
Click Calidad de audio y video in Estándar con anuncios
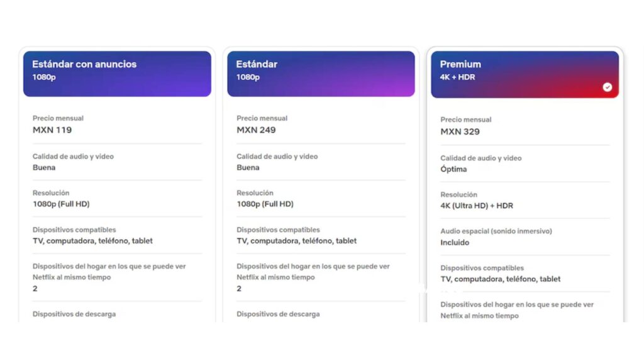tap(73, 156)
